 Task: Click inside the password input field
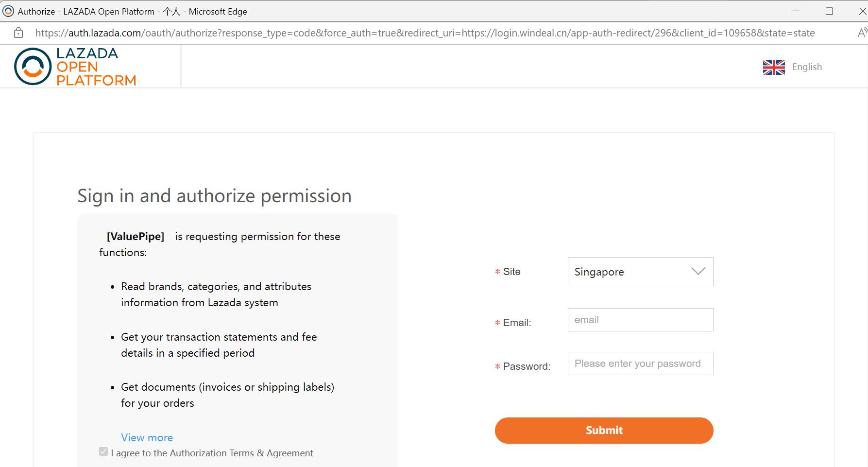point(640,363)
